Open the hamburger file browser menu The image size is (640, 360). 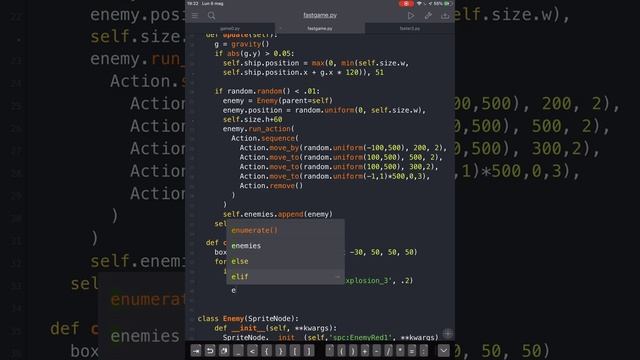point(195,16)
